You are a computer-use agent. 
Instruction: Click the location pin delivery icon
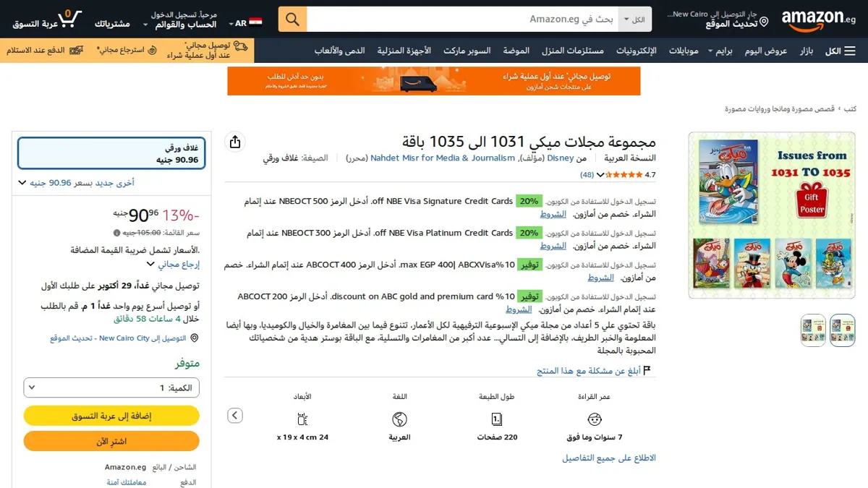click(x=764, y=23)
